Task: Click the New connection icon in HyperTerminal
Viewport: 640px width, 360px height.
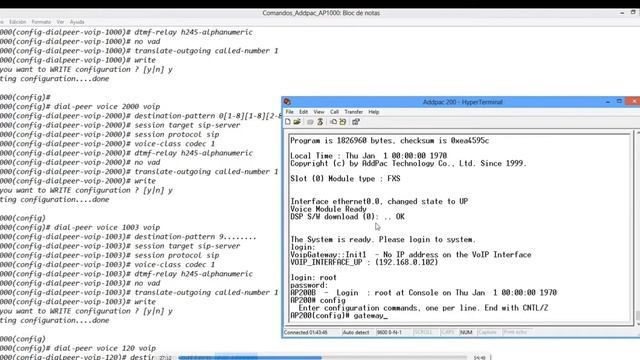Action: (288, 122)
